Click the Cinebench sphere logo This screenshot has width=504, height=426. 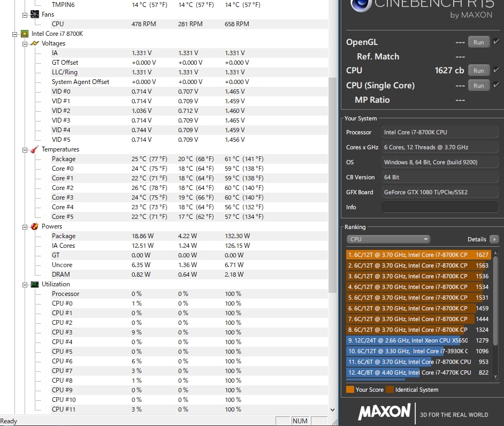click(361, 4)
